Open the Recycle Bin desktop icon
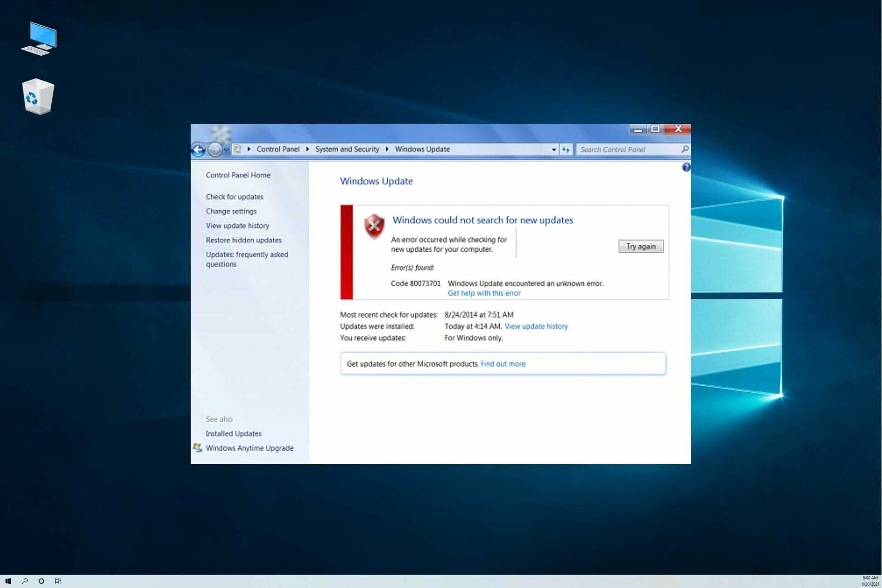Viewport: 882px width, 588px height. click(38, 96)
